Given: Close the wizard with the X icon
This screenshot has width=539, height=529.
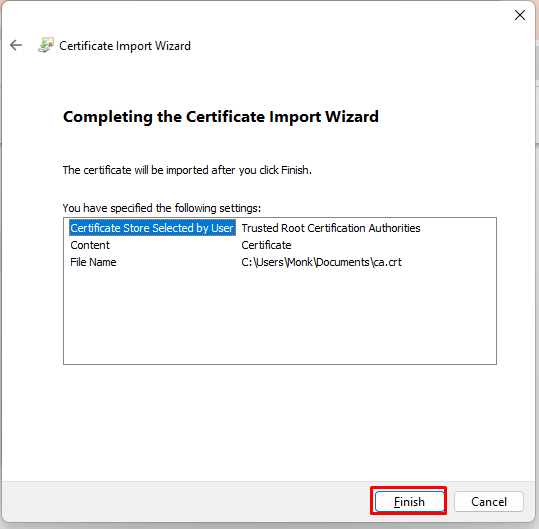Looking at the screenshot, I should 520,15.
